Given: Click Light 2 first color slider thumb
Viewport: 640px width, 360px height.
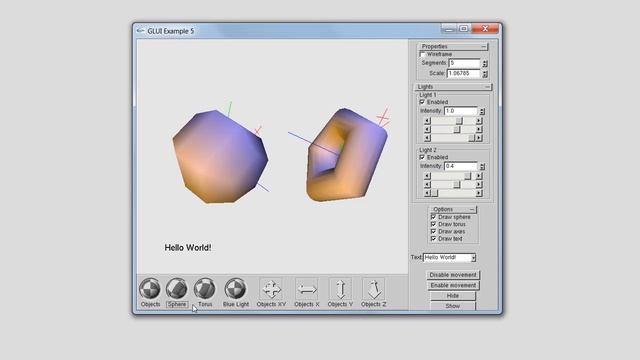Looking at the screenshot, I should tap(467, 176).
